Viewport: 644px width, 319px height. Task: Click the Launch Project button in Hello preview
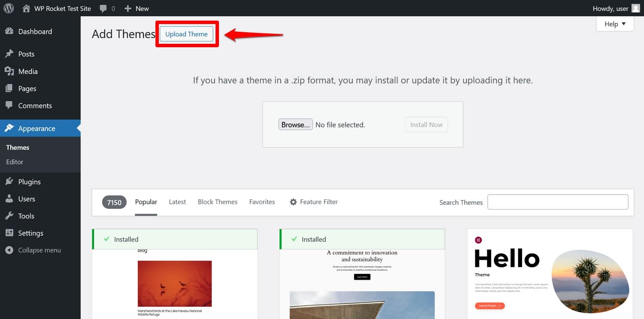coord(490,306)
